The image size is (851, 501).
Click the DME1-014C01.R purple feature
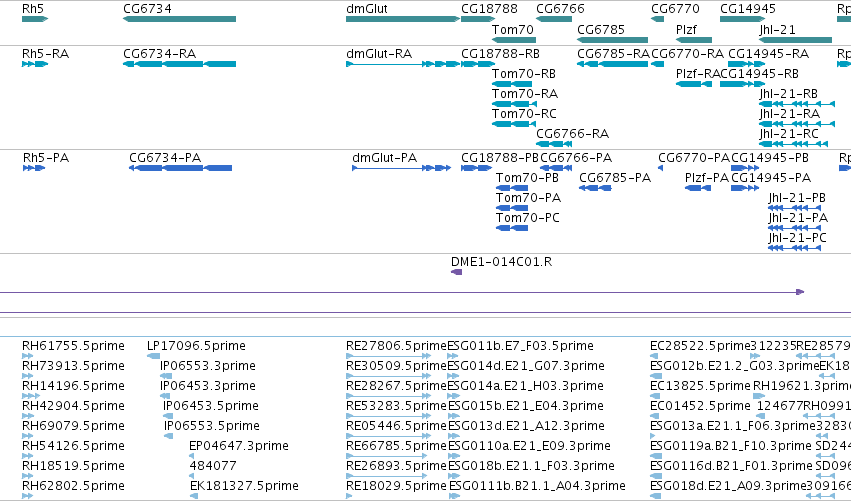click(456, 272)
